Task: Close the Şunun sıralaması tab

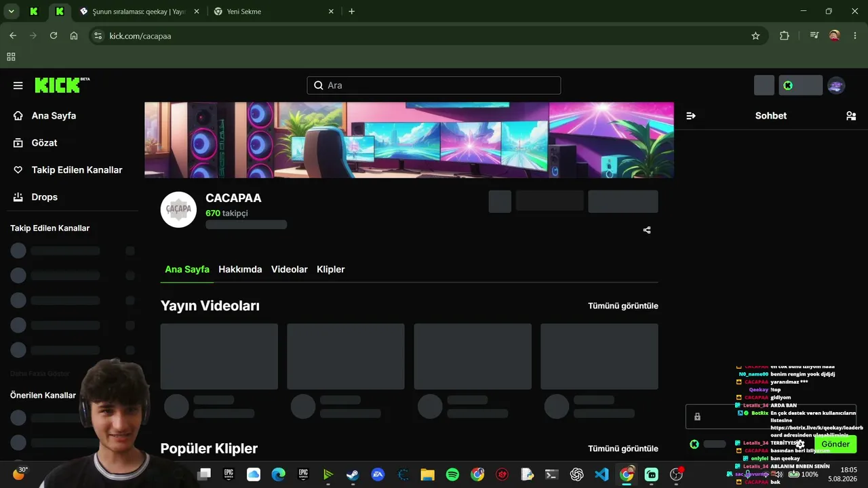Action: tap(197, 12)
